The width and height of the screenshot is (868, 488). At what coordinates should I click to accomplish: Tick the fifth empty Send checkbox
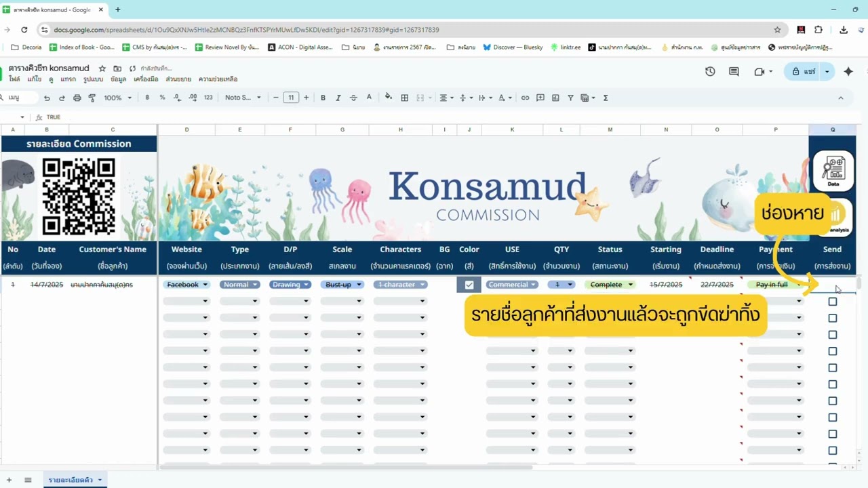(x=833, y=368)
